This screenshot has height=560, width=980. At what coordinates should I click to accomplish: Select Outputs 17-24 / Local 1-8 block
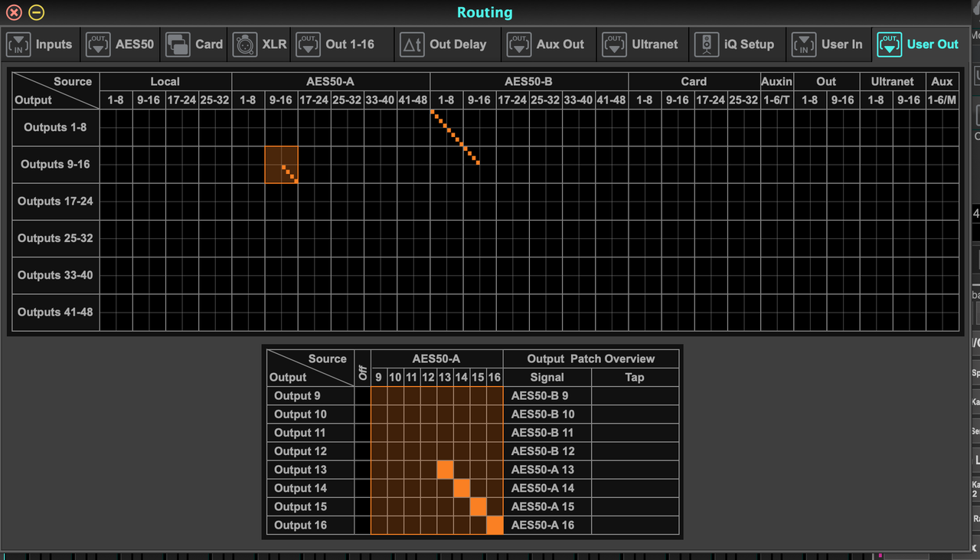(116, 201)
